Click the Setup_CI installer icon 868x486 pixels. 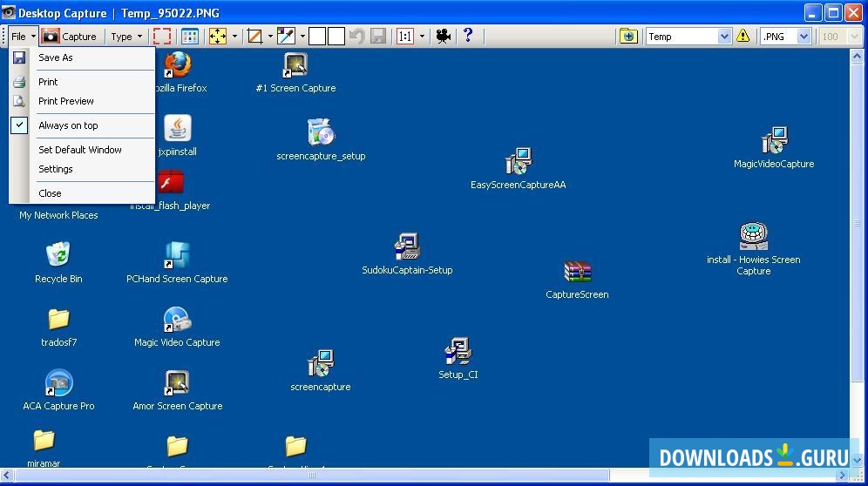click(x=458, y=352)
